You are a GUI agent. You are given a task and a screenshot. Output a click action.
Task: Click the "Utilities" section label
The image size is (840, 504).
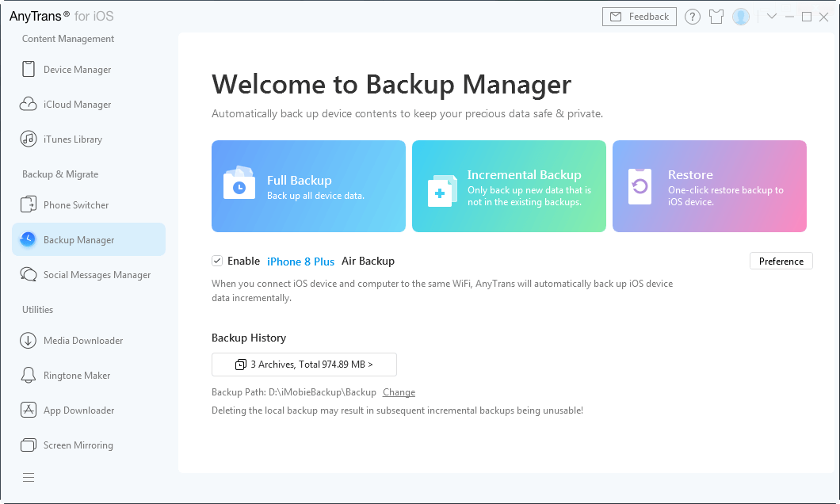pos(37,310)
